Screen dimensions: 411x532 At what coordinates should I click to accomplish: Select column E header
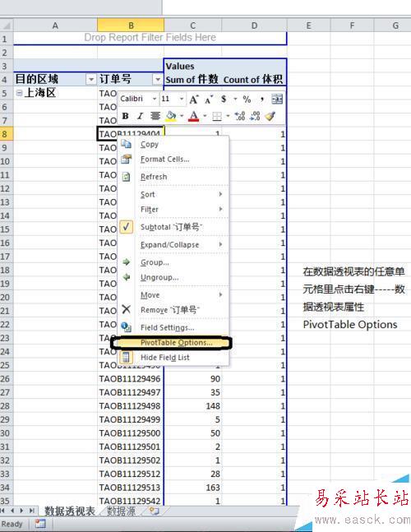tap(308, 25)
